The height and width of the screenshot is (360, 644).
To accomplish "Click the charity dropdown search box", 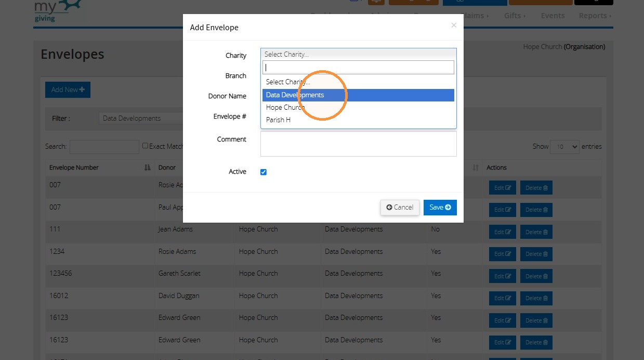I will click(358, 67).
